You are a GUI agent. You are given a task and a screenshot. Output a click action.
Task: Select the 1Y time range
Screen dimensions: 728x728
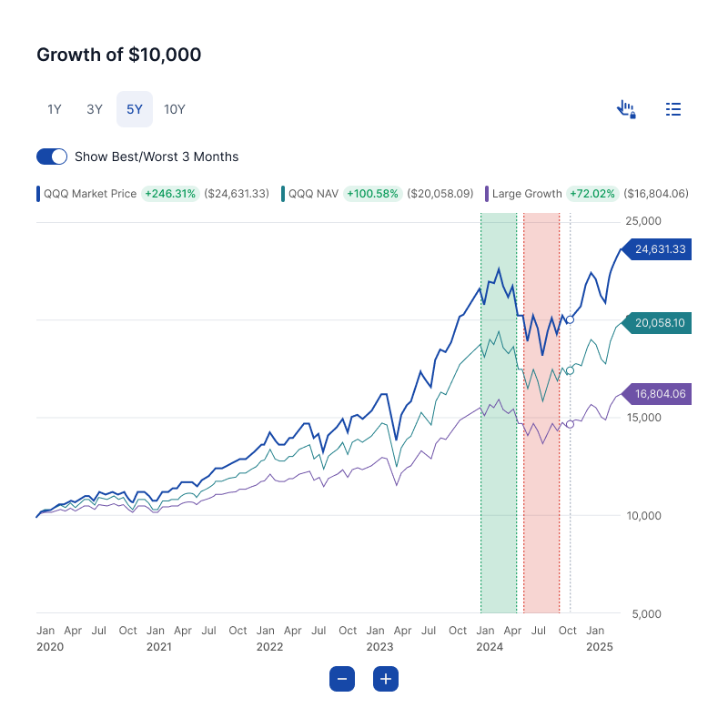point(55,109)
